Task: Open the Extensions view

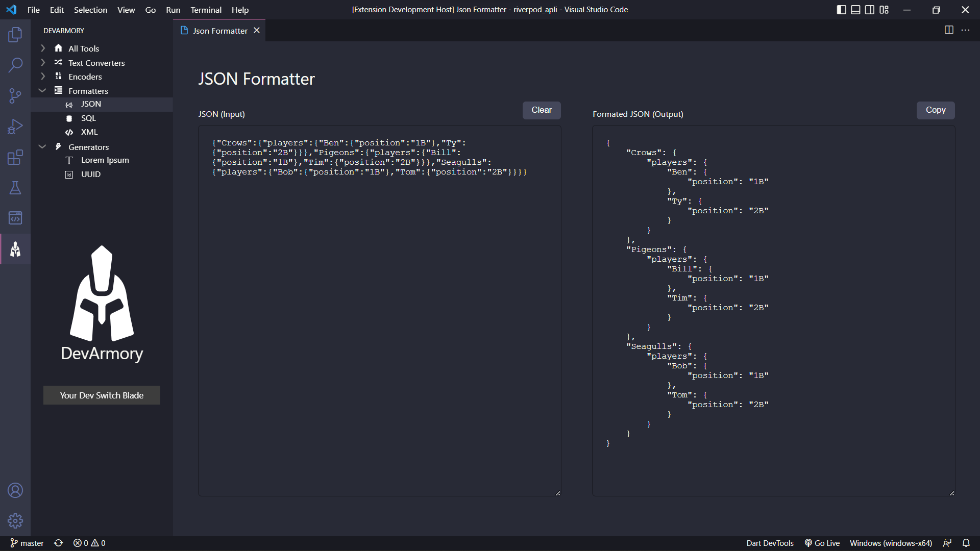Action: coord(15,157)
